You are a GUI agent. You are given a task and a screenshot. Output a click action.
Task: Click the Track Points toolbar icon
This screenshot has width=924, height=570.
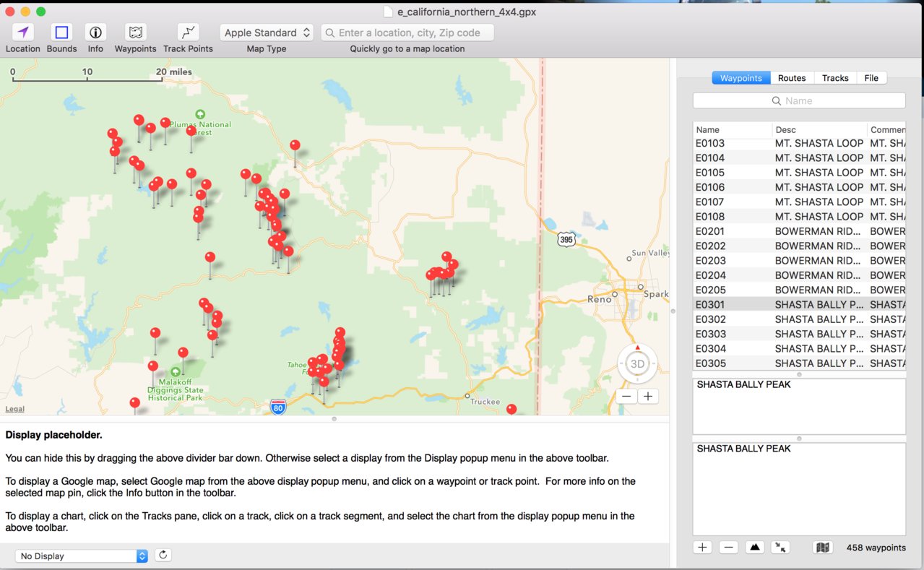(x=188, y=33)
